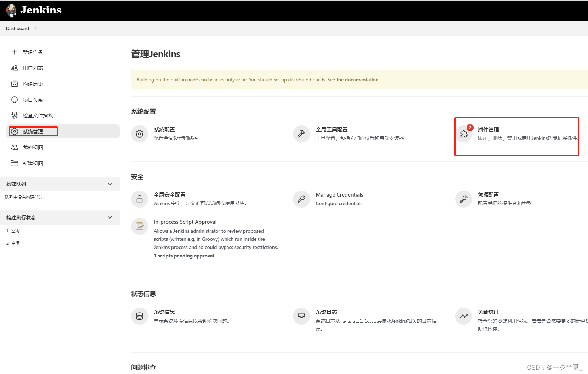
Task: Open 全局工具配置 item
Action: pos(332,130)
